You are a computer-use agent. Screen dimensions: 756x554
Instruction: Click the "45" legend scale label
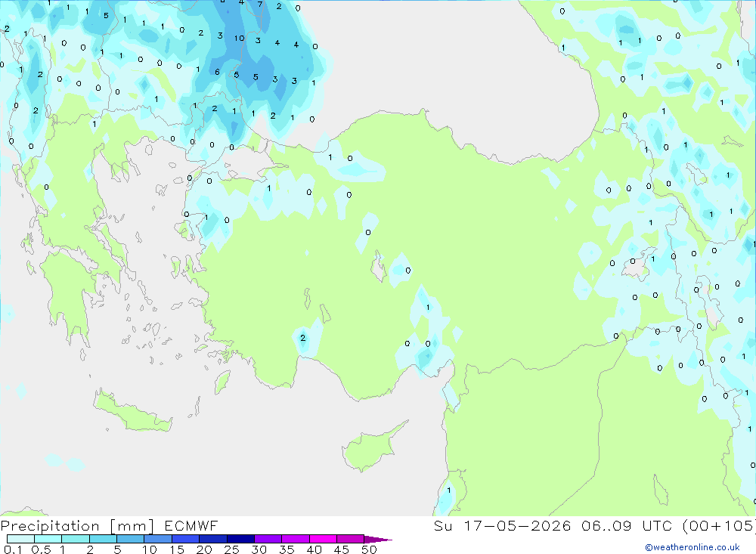(x=342, y=549)
